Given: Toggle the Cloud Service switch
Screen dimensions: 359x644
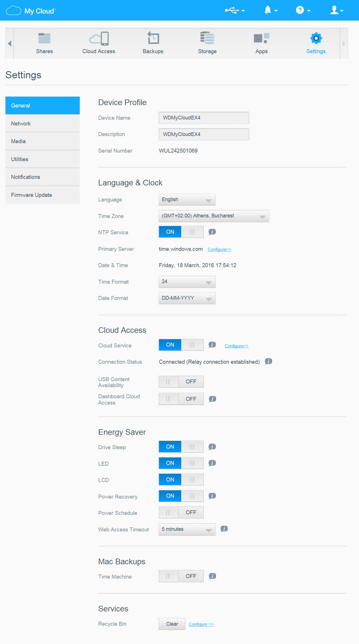Looking at the screenshot, I should [181, 345].
